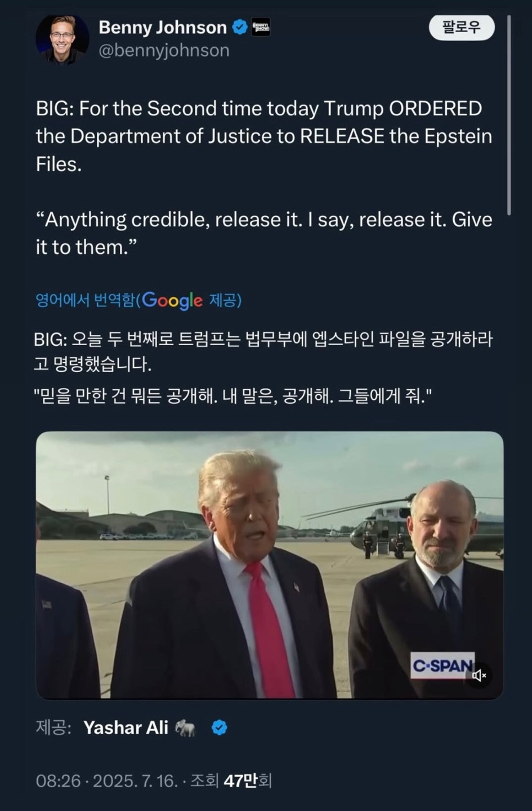Click the elephant emoji beside Yashar Ali
Image resolution: width=532 pixels, height=811 pixels.
coord(185,728)
